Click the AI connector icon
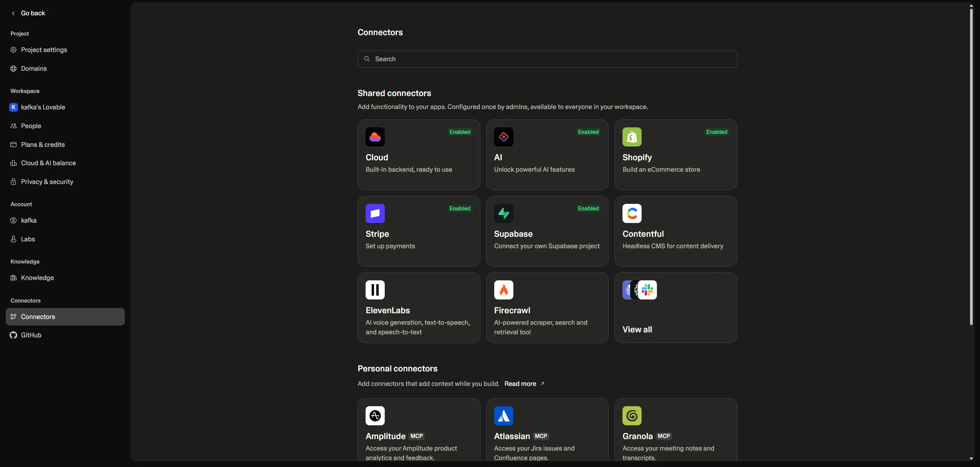Image resolution: width=980 pixels, height=467 pixels. click(x=503, y=137)
